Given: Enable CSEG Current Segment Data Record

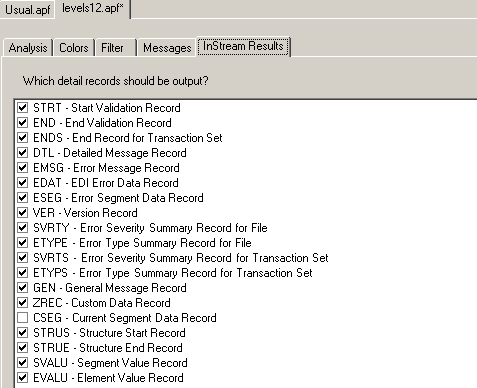Looking at the screenshot, I should [22, 318].
